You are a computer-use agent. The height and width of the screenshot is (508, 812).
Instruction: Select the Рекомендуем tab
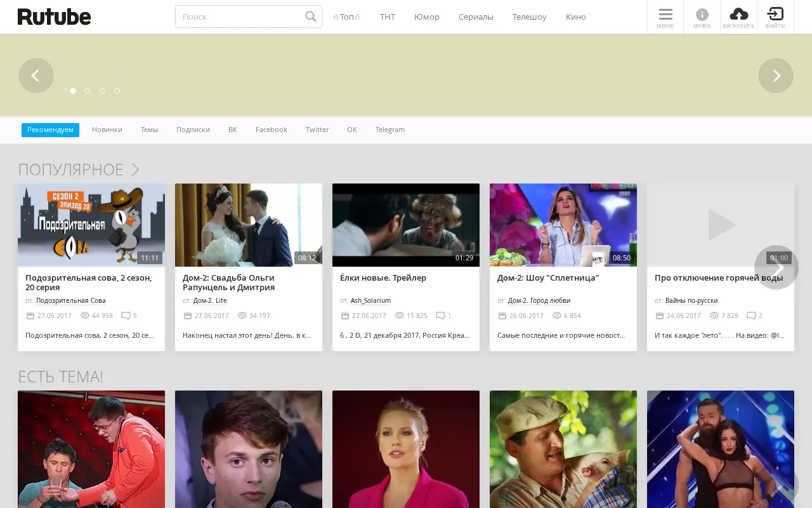pos(50,130)
